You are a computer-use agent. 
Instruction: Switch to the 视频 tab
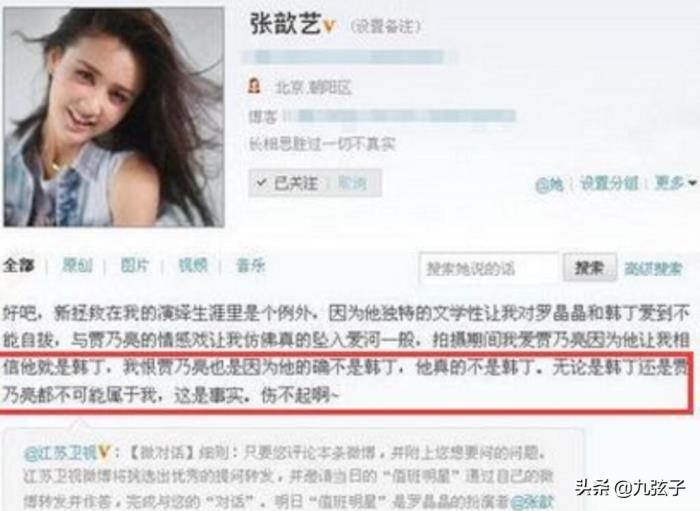(193, 266)
